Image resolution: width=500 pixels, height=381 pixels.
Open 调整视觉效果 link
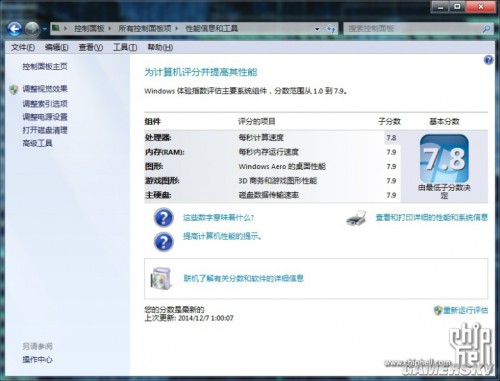coord(45,89)
